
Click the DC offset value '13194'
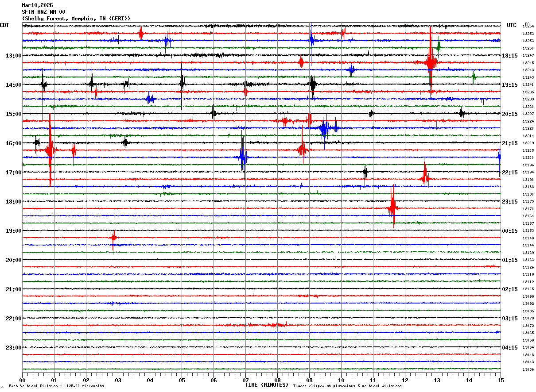pyautogui.click(x=528, y=173)
